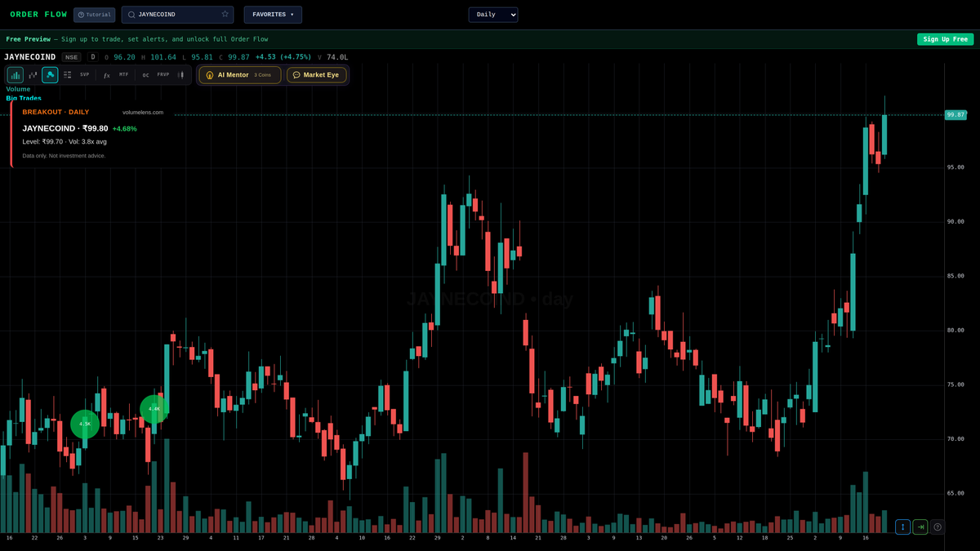Toggle the highlighted teal tool in toolbar
Viewport: 980px width, 551px height.
coord(49,74)
